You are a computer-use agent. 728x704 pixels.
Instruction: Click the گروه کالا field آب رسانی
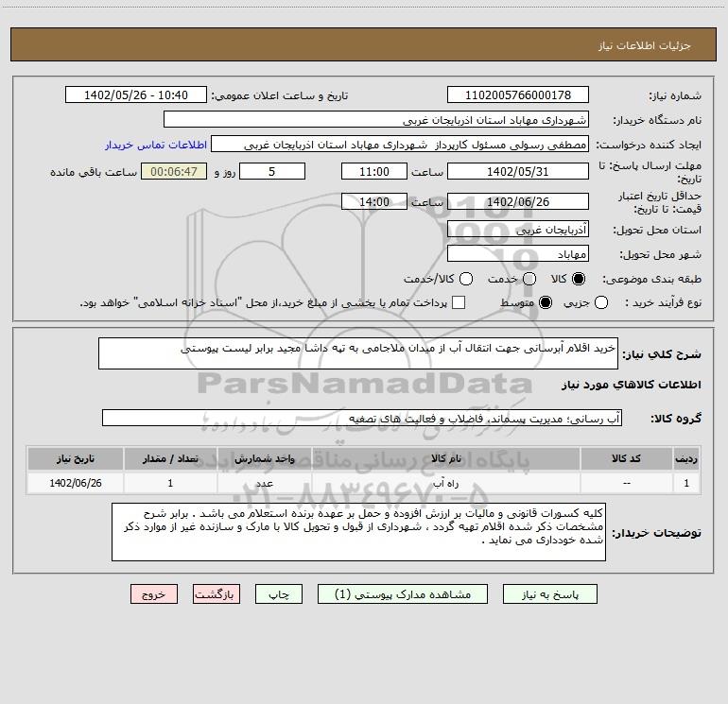pyautogui.click(x=362, y=418)
